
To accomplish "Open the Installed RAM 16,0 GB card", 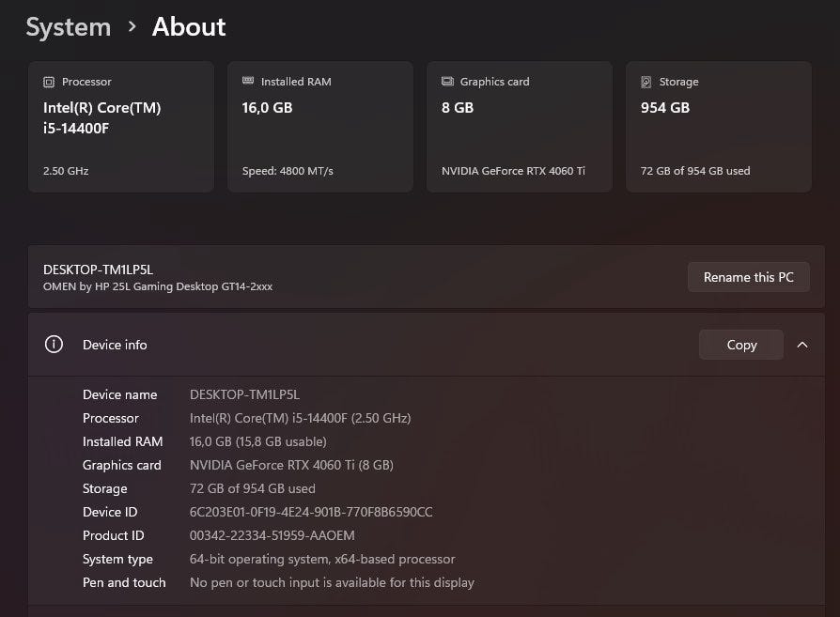I will click(x=320, y=127).
